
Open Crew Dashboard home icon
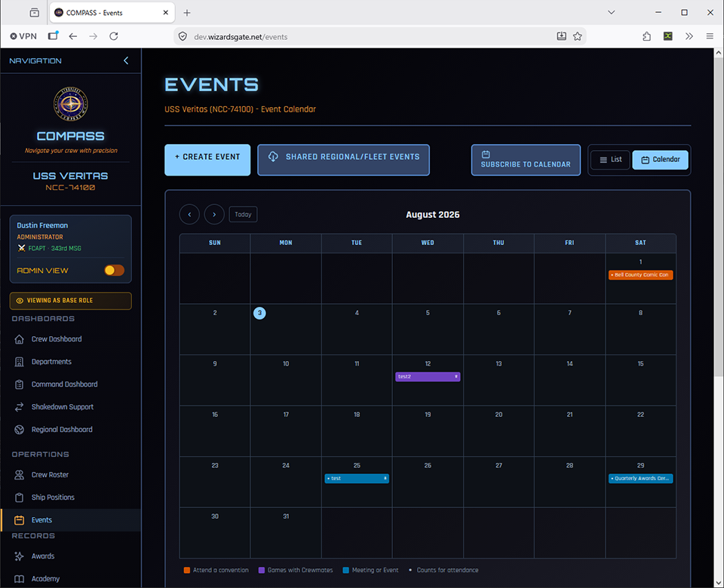[x=19, y=339]
